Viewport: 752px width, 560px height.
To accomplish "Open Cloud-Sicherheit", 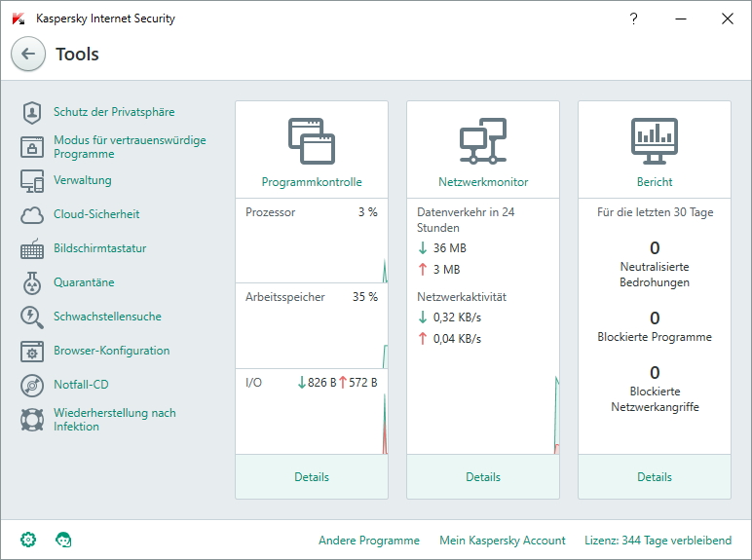I will (96, 214).
